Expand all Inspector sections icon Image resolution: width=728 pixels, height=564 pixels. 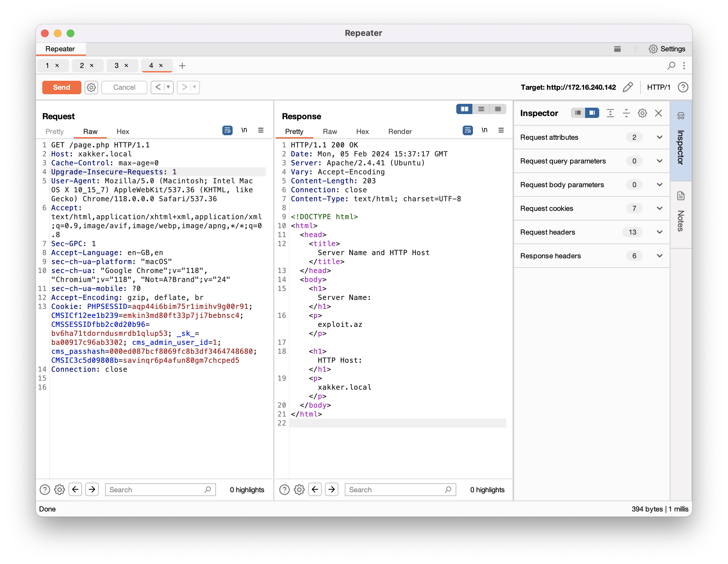click(610, 113)
